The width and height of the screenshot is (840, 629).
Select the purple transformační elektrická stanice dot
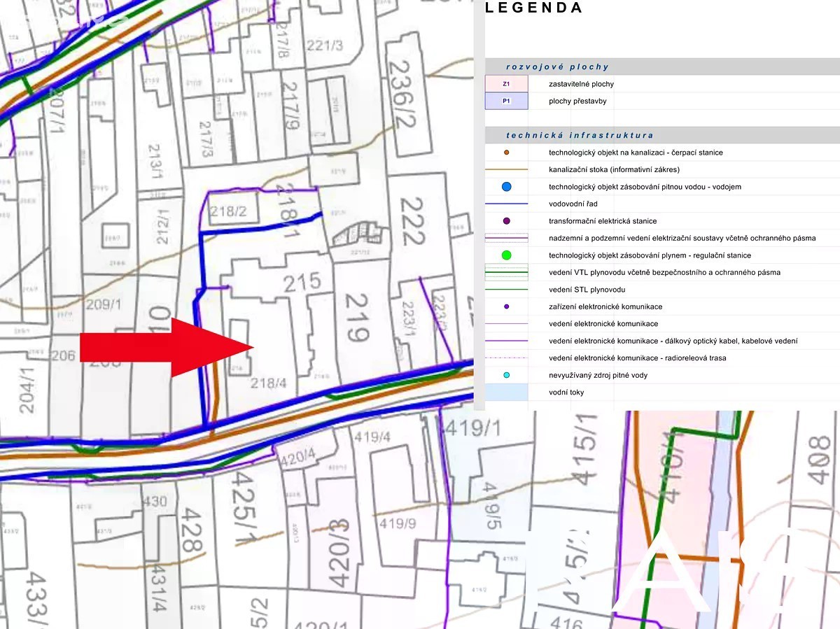coord(506,221)
